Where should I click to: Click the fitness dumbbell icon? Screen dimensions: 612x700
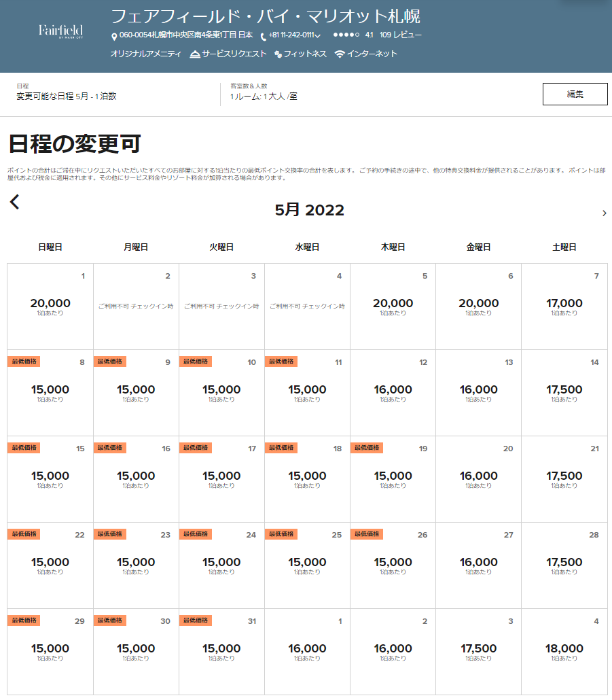click(278, 54)
